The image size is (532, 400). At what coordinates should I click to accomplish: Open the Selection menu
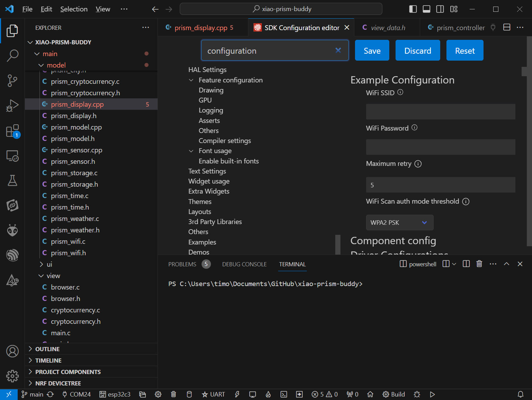tap(74, 9)
